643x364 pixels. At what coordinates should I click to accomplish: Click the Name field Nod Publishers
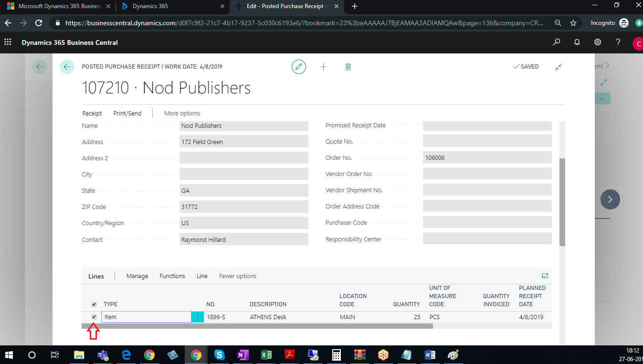244,126
